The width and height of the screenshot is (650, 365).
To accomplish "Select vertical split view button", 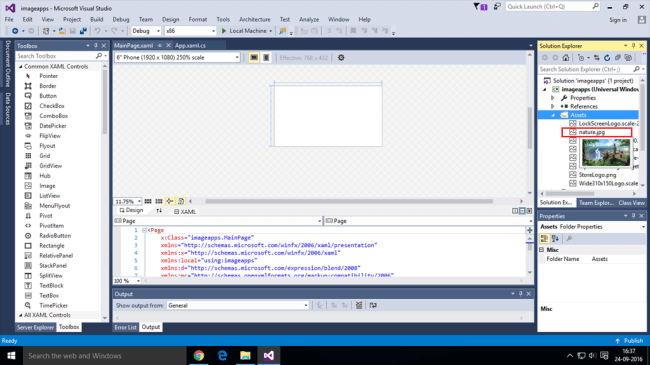I will click(515, 211).
